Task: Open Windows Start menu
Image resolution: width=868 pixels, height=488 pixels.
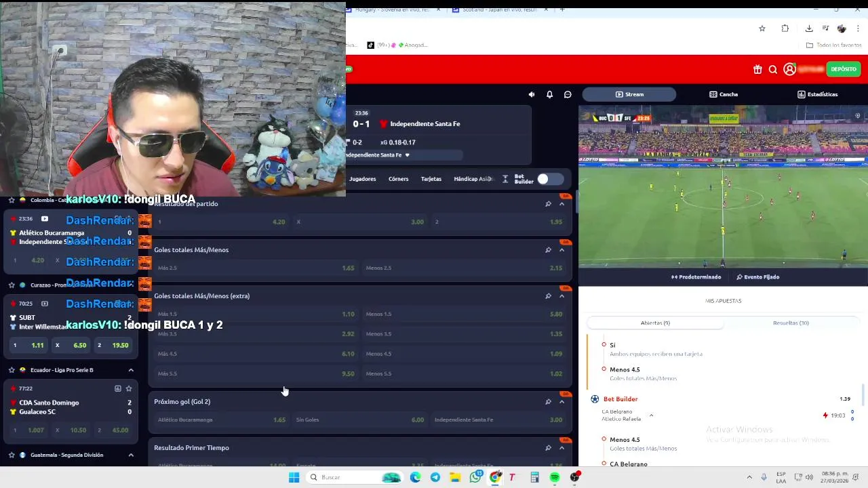Action: 294,477
